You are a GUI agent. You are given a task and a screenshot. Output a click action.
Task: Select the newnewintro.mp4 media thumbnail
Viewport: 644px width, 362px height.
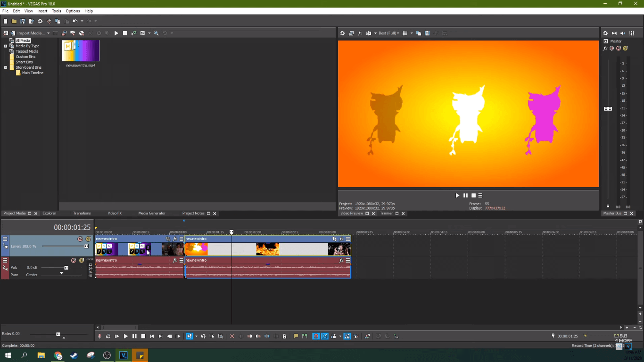coord(80,49)
